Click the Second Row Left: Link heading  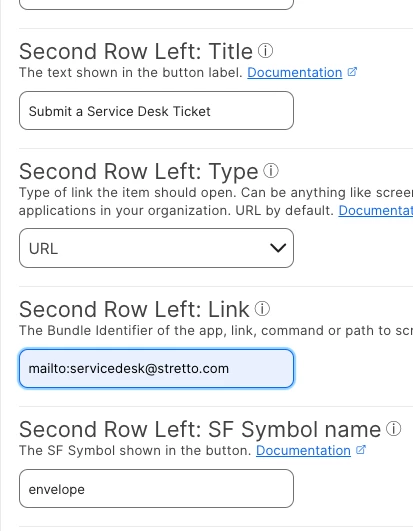coord(134,309)
